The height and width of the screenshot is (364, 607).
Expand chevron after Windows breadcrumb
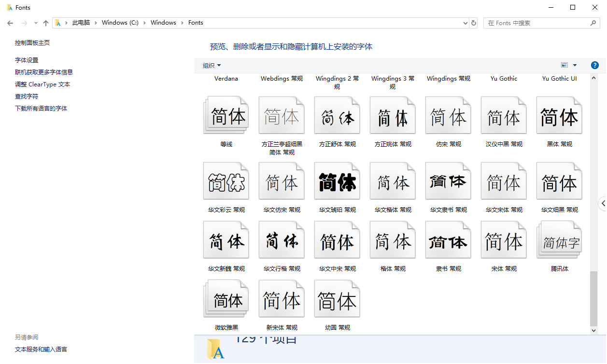coord(182,23)
